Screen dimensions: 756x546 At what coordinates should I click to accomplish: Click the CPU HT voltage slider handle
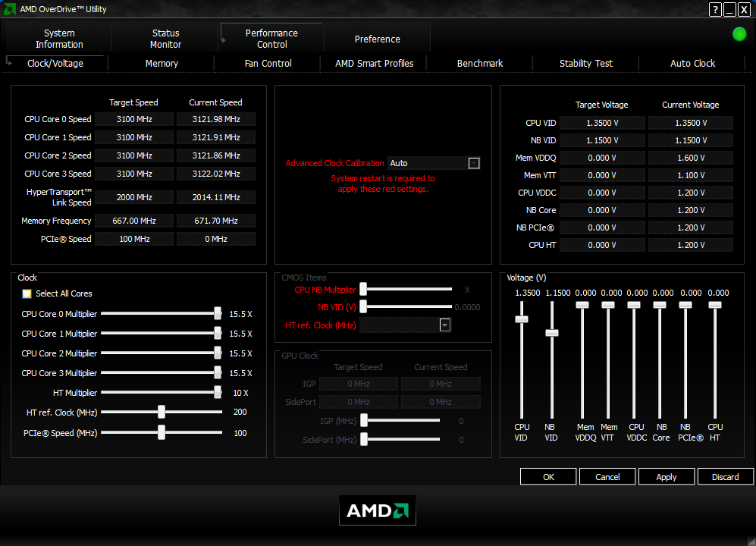pyautogui.click(x=715, y=305)
